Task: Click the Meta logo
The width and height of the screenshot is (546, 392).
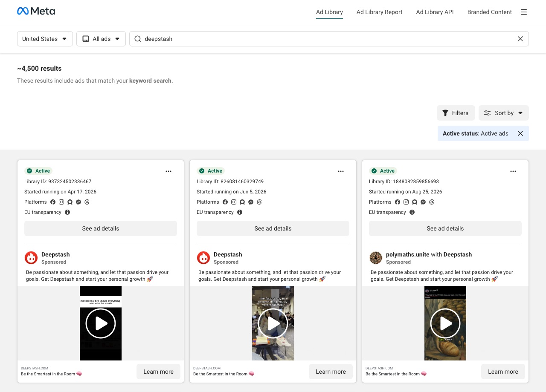Action: click(36, 12)
